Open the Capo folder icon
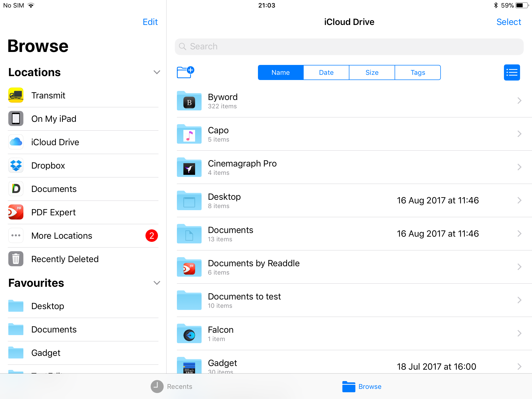 pos(189,134)
